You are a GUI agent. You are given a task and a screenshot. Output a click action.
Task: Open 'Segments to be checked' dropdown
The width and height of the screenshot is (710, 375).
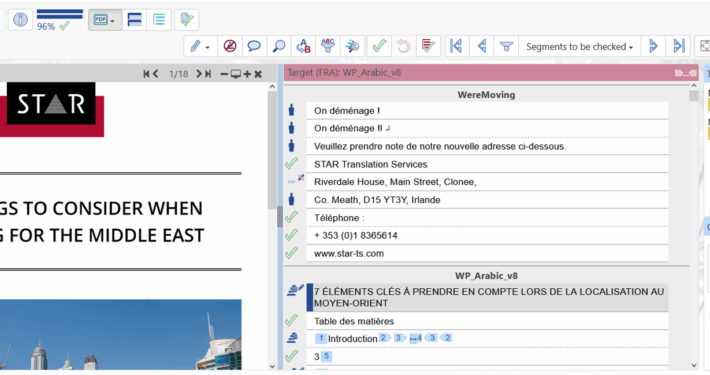580,47
